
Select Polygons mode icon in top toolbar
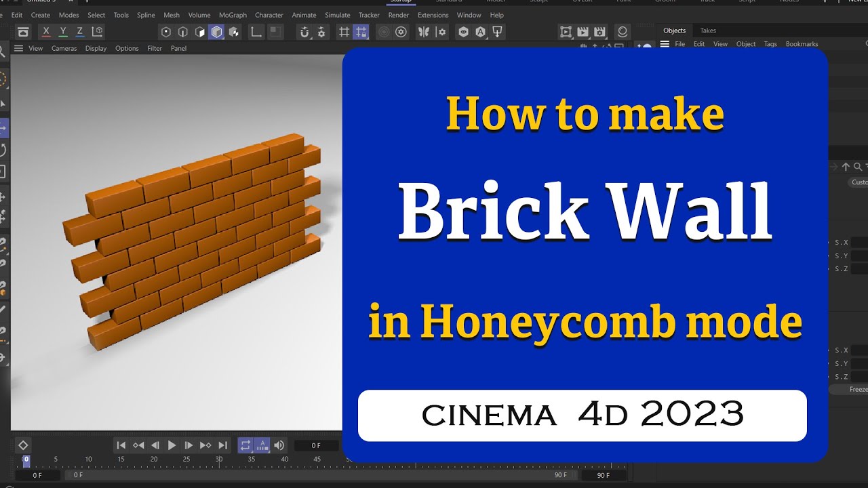pyautogui.click(x=200, y=32)
